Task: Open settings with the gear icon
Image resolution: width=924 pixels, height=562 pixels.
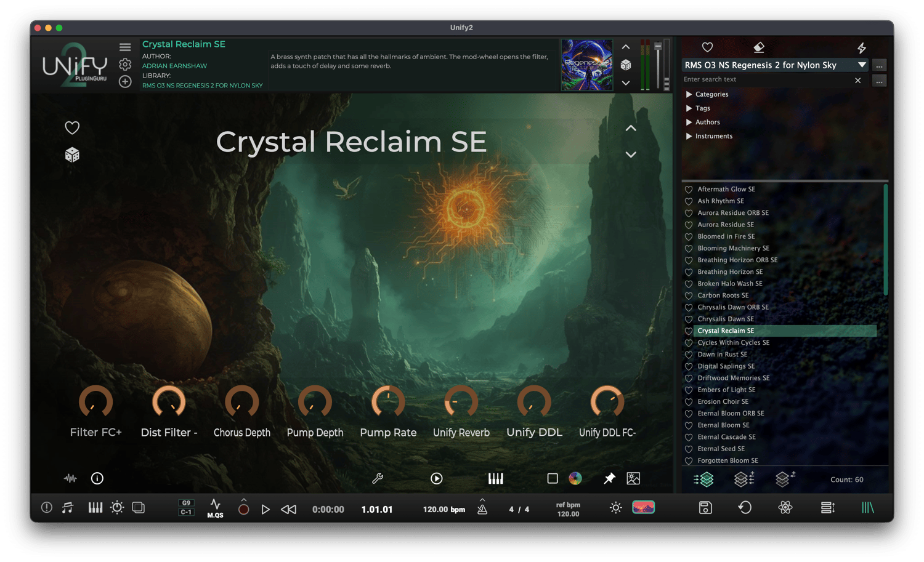Action: pyautogui.click(x=125, y=65)
